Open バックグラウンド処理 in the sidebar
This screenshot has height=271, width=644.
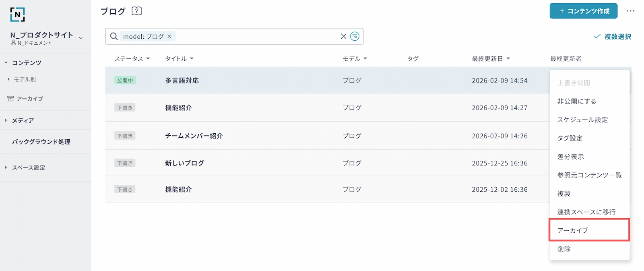pos(41,142)
